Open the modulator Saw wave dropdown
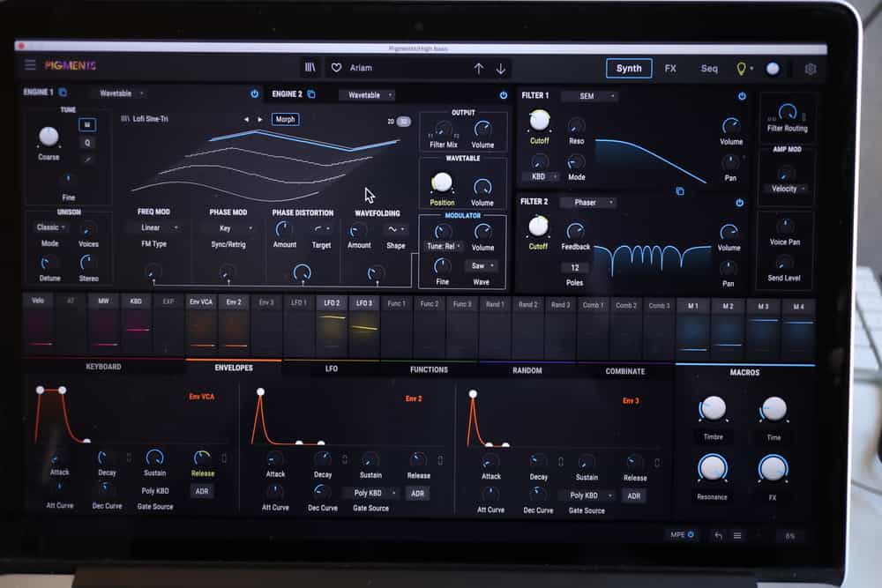The height and width of the screenshot is (588, 882). 481,265
